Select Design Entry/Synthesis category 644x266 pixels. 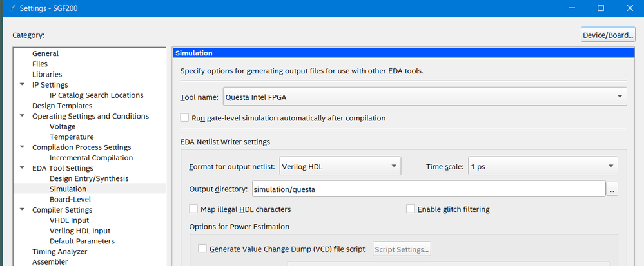click(x=89, y=178)
